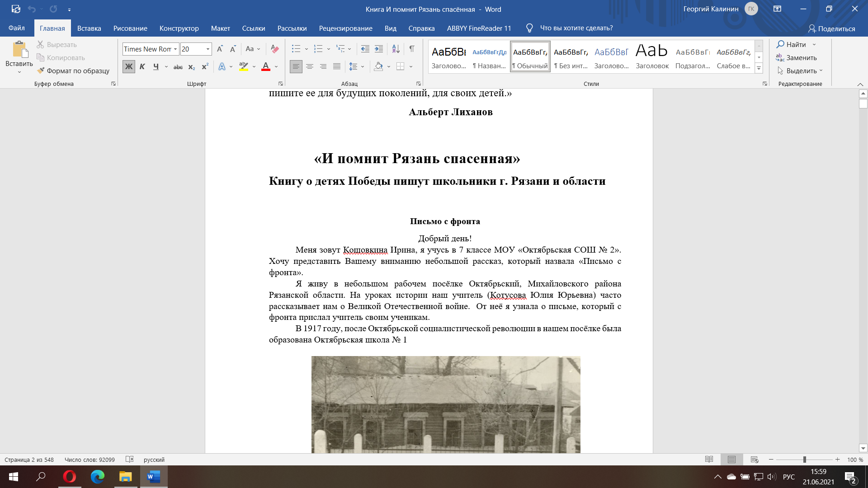Switch to Print Layout view
This screenshot has width=868, height=488.
[731, 460]
